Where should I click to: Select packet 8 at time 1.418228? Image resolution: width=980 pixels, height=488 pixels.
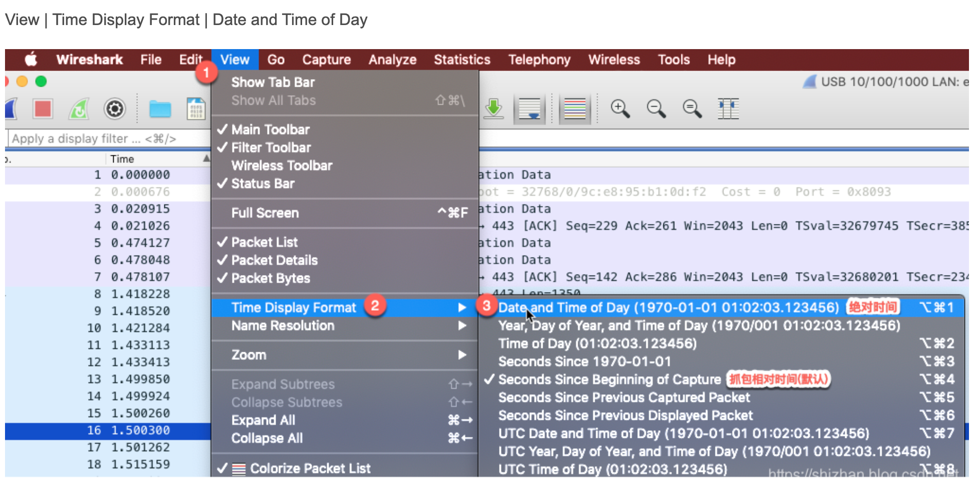pos(108,294)
